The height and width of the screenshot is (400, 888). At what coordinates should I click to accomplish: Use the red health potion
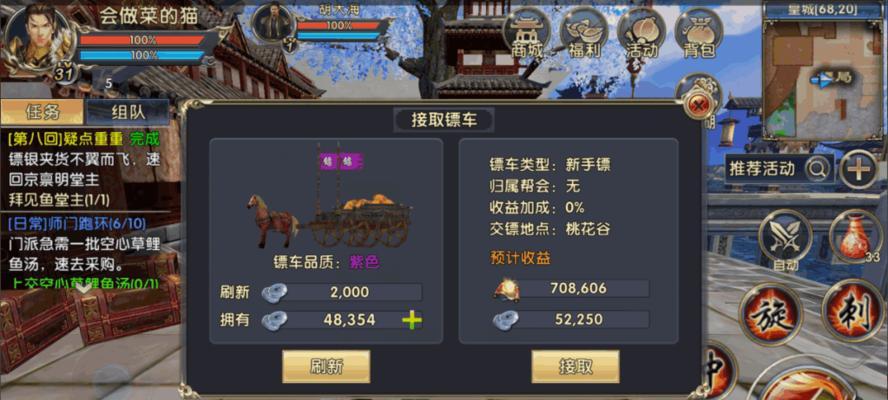click(x=855, y=237)
